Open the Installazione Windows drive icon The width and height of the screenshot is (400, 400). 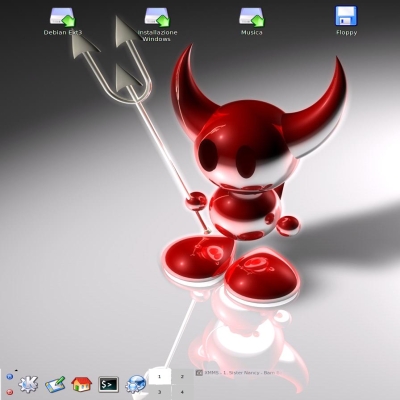point(157,17)
